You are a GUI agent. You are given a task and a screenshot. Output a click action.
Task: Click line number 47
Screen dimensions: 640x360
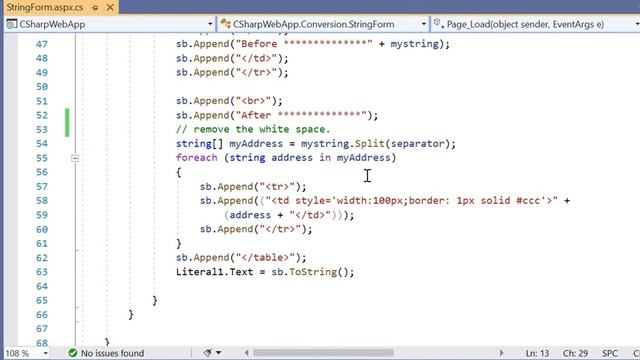click(42, 44)
